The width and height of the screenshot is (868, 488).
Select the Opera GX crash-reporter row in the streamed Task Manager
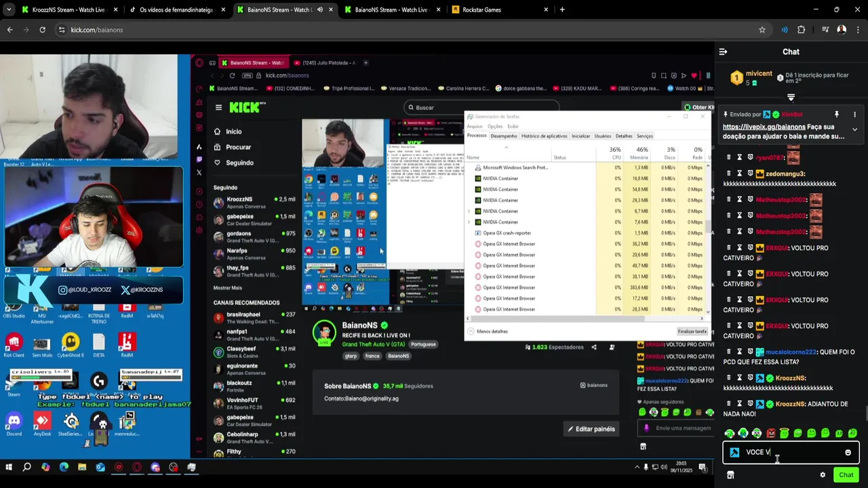(587, 233)
